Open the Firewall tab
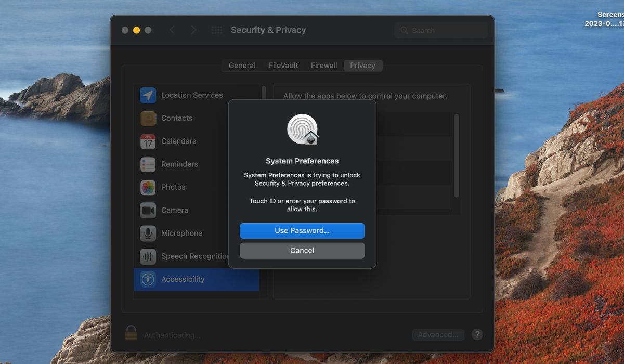Viewport: 624px width, 364px height. (323, 66)
